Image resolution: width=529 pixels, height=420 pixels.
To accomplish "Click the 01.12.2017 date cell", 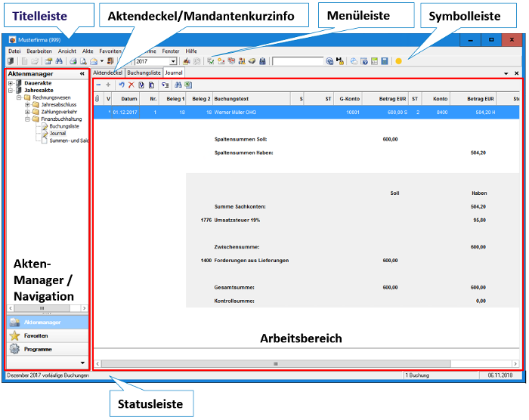I will (x=125, y=113).
